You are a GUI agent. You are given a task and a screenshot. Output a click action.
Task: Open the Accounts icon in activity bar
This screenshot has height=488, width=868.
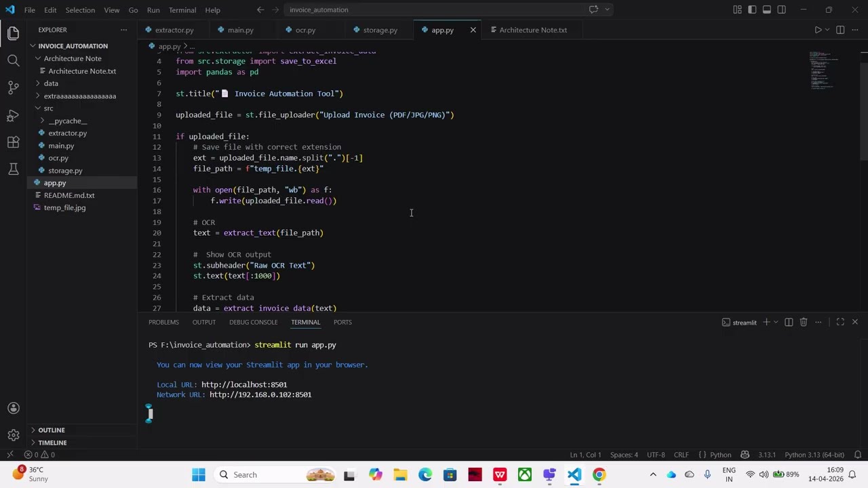point(13,408)
